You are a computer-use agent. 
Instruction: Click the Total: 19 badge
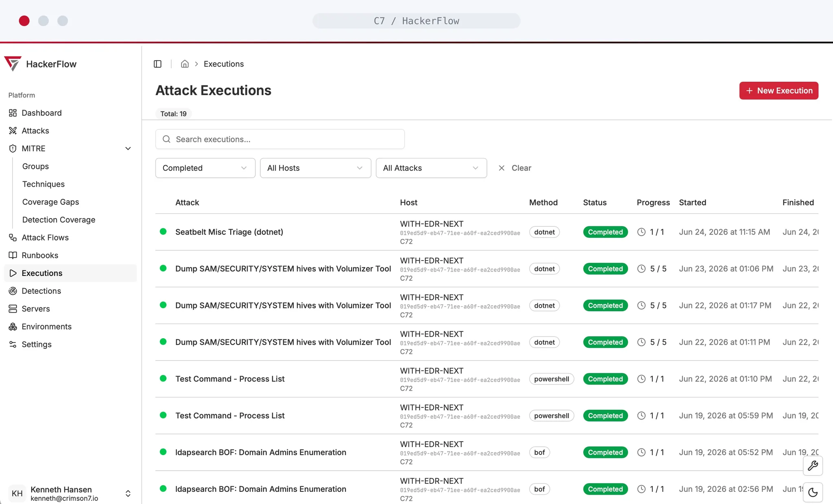(x=173, y=114)
